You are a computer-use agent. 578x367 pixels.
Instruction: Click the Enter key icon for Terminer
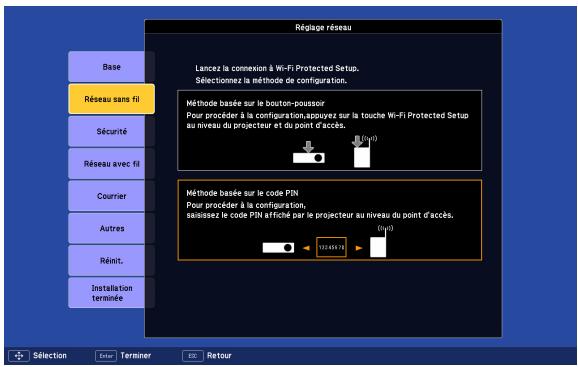(x=106, y=356)
